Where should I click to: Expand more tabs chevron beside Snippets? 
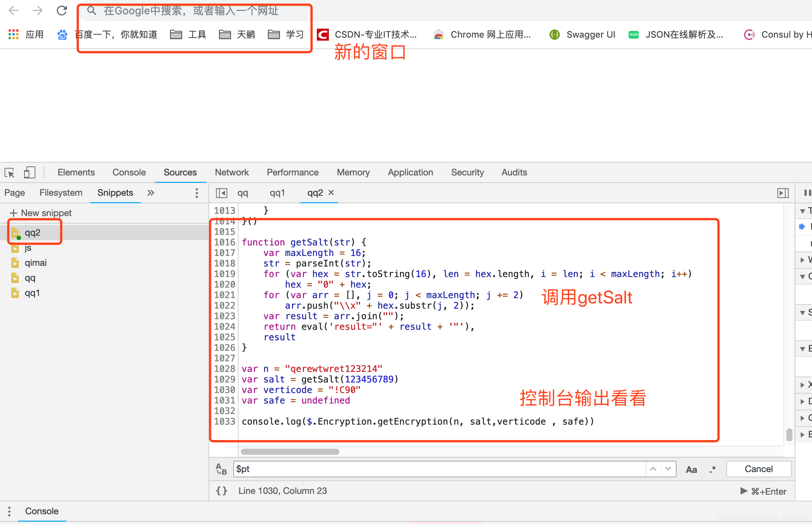[x=151, y=193]
